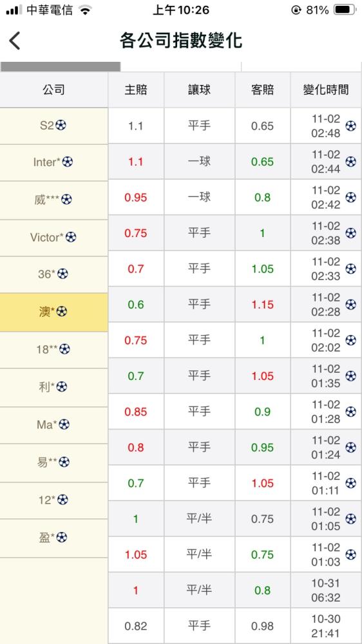
Task: Tap soccer ball icon beside S2
Action: (x=61, y=125)
